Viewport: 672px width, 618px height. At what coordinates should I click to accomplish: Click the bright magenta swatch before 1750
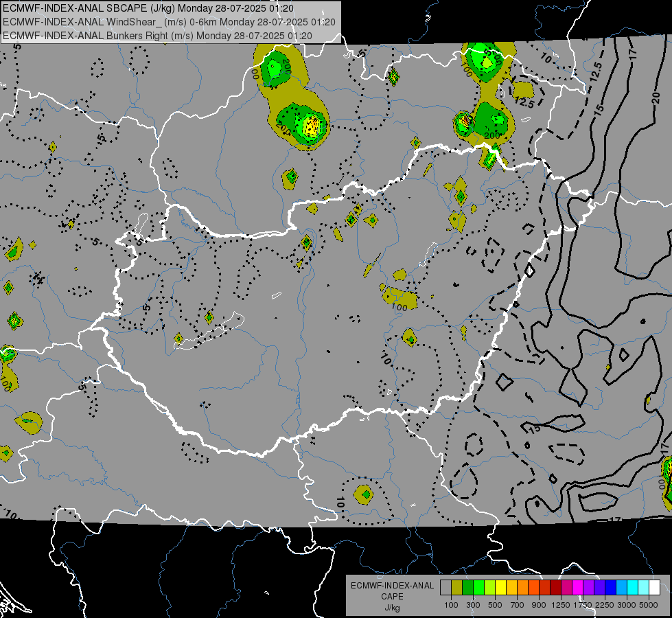coord(578,587)
